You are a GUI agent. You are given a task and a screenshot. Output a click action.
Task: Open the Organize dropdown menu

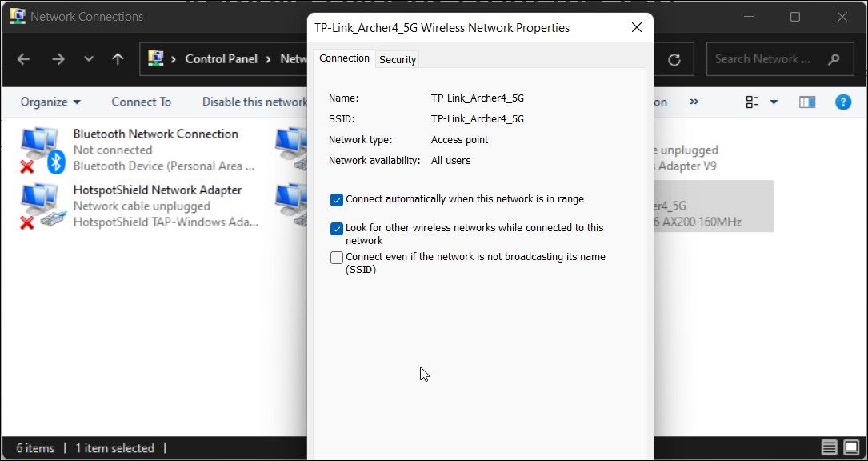50,102
